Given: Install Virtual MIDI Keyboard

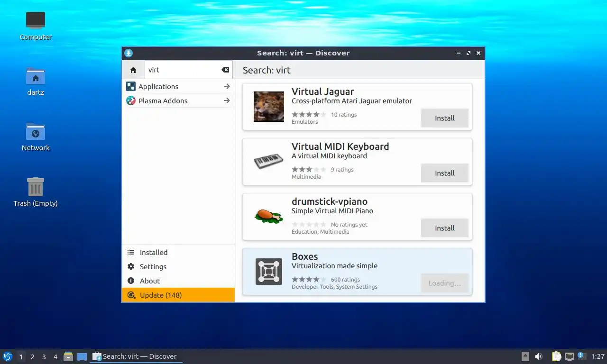Looking at the screenshot, I should pyautogui.click(x=445, y=173).
